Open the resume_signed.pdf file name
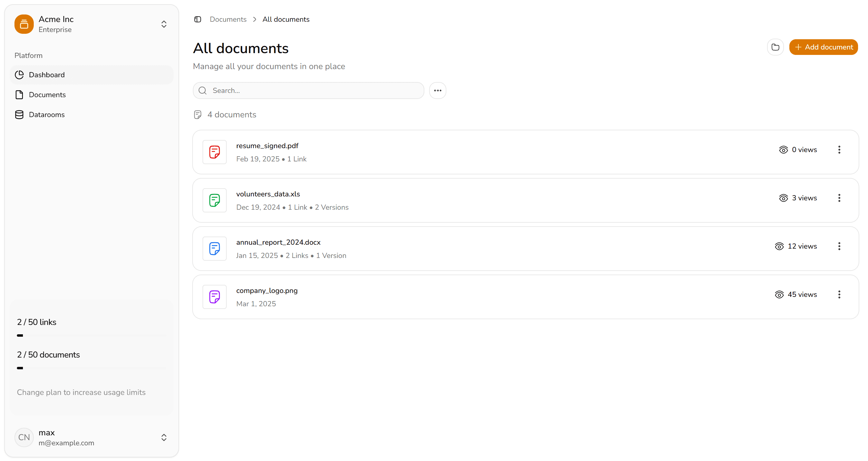The height and width of the screenshot is (461, 868). (x=267, y=146)
